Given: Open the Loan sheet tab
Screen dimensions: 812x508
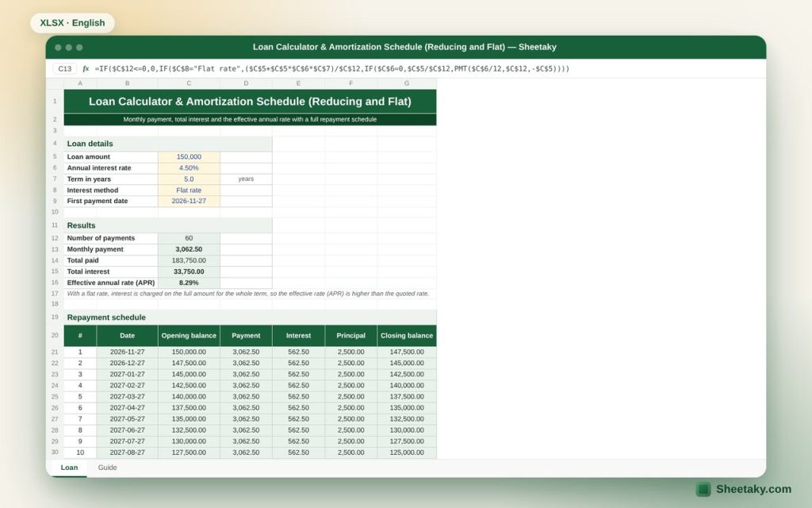Looking at the screenshot, I should [69, 468].
